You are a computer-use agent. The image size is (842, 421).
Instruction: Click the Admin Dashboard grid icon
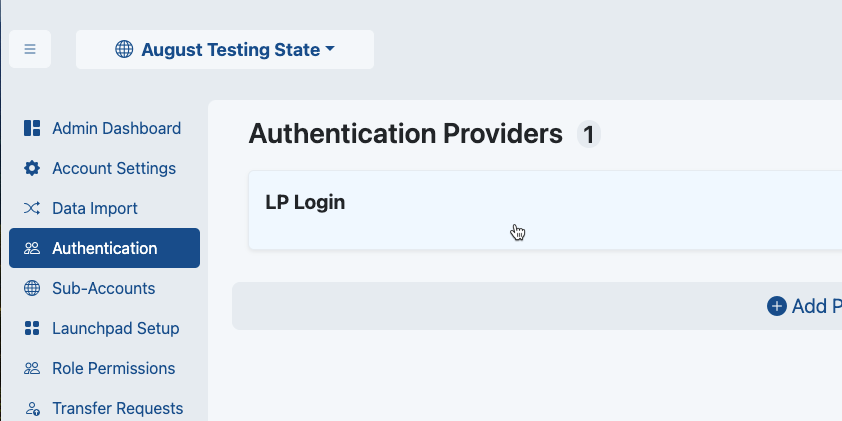(32, 128)
